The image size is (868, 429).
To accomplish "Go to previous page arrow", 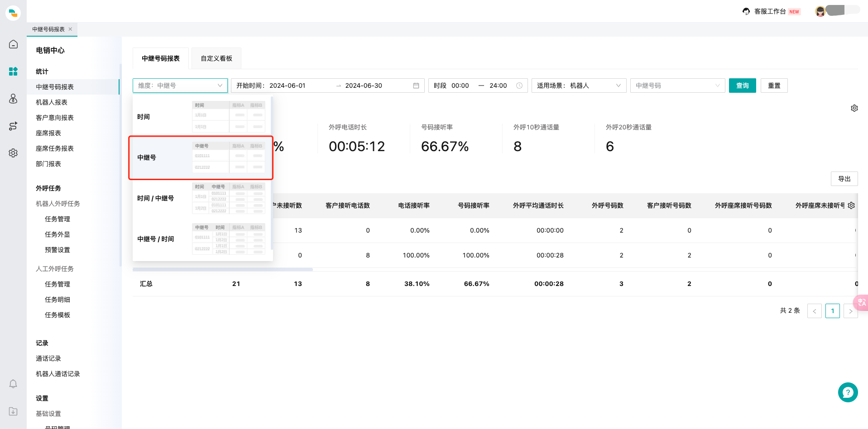I will pyautogui.click(x=815, y=311).
